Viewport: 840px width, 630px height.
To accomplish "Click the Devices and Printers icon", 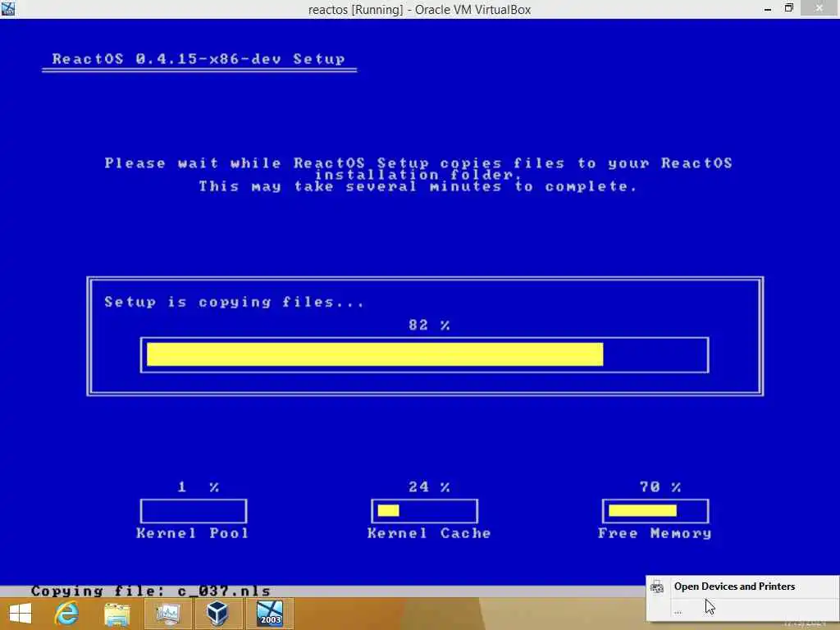I will [x=657, y=587].
